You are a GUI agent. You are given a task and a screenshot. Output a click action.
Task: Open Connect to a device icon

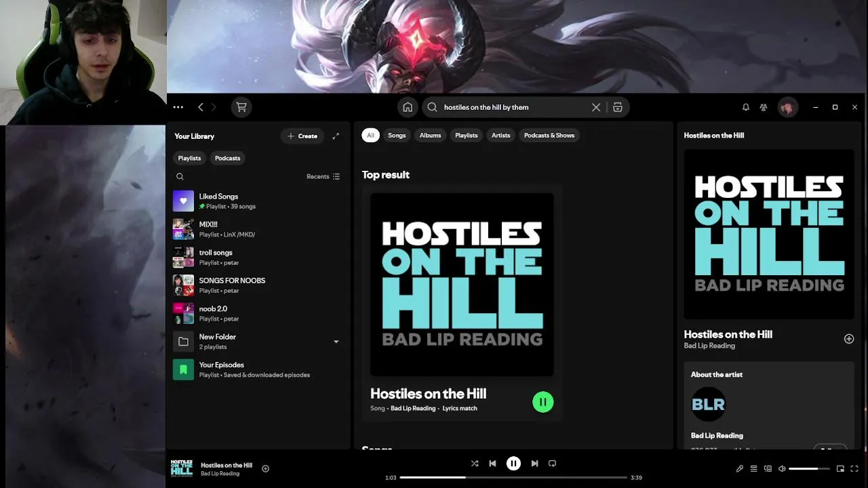click(768, 468)
